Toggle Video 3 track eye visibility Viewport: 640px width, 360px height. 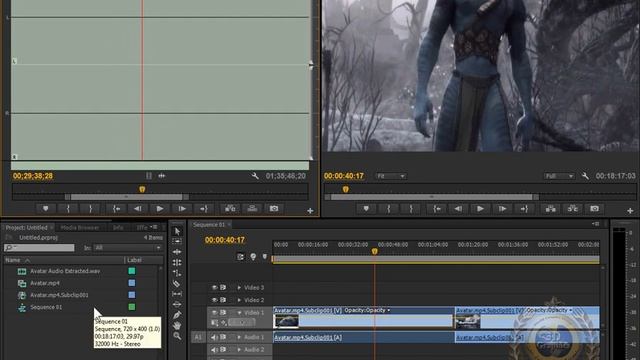(214, 287)
